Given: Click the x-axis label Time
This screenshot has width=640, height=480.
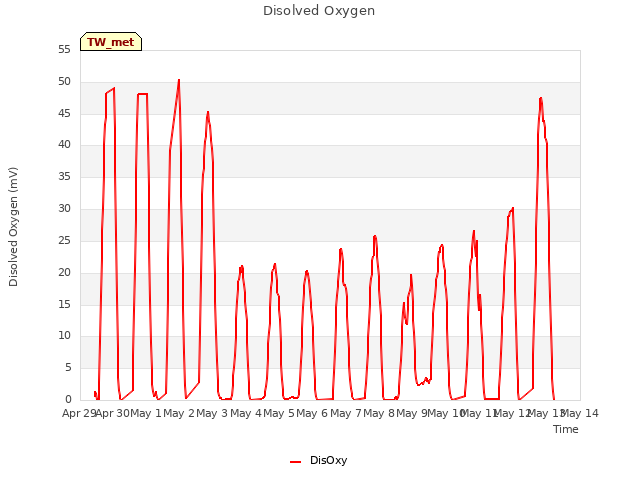Looking at the screenshot, I should click(x=566, y=429).
